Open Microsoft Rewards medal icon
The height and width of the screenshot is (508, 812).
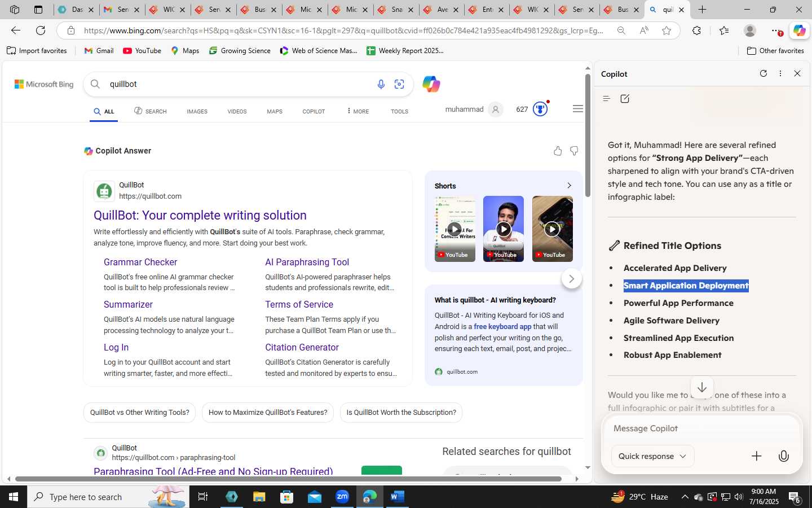540,109
